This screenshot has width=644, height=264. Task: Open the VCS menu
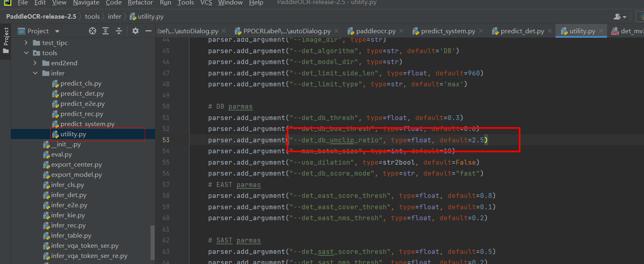(x=206, y=2)
